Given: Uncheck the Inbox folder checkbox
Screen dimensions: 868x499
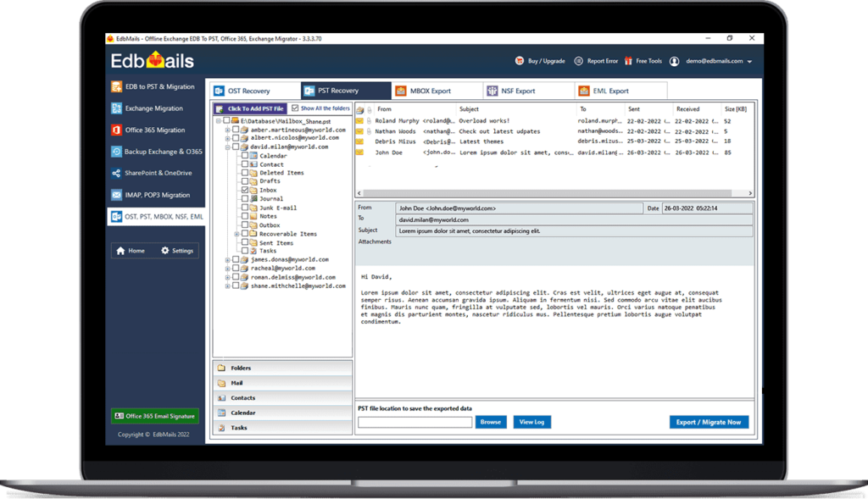Looking at the screenshot, I should [247, 190].
